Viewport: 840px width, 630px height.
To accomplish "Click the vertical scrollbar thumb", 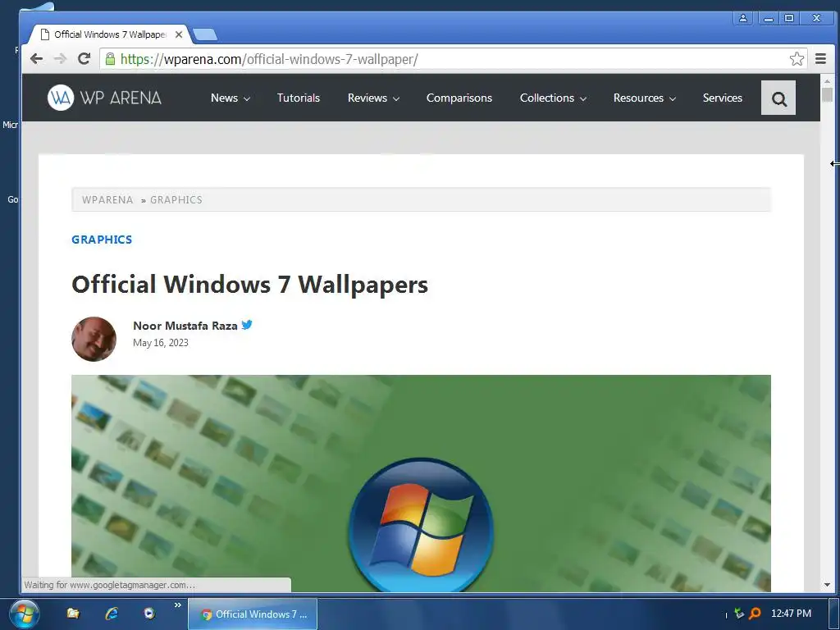I will click(827, 95).
